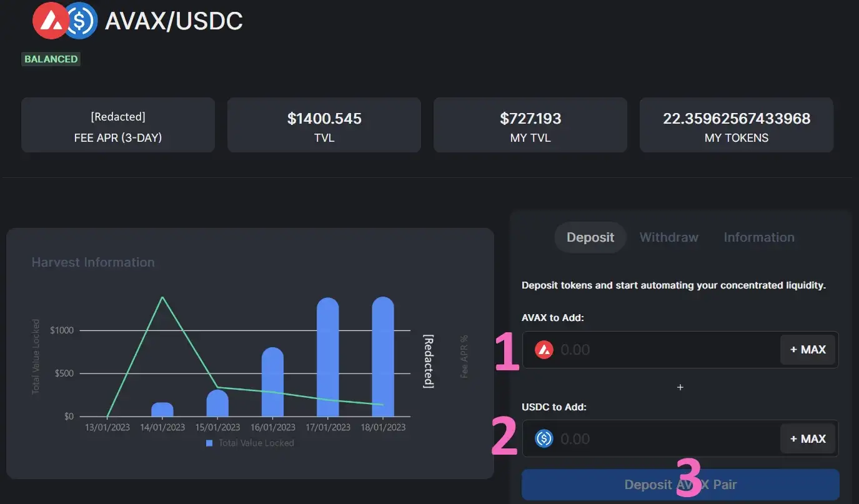Click the AVAX/USDC pair title
The height and width of the screenshot is (504, 859).
click(174, 21)
